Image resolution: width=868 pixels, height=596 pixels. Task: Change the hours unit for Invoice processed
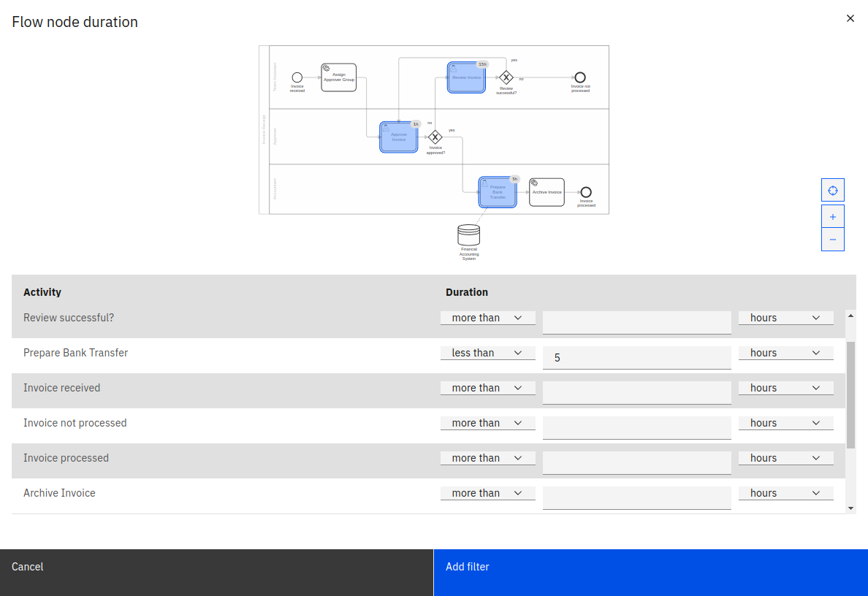[x=785, y=457]
